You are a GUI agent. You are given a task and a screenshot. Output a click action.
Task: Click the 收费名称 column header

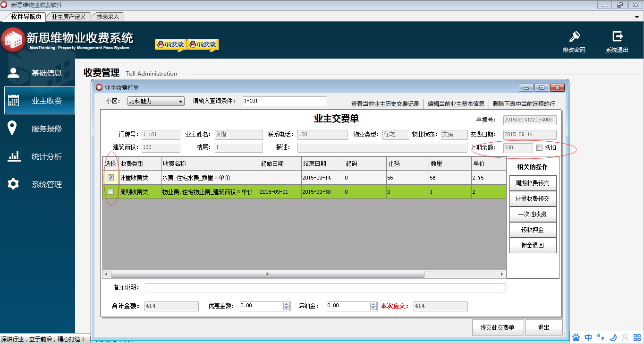[210, 164]
